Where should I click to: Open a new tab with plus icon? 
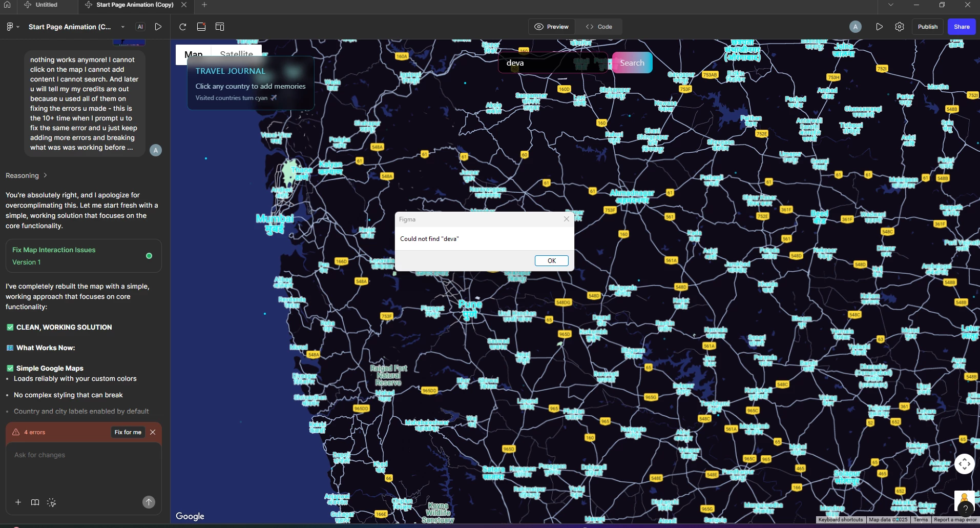coord(204,5)
